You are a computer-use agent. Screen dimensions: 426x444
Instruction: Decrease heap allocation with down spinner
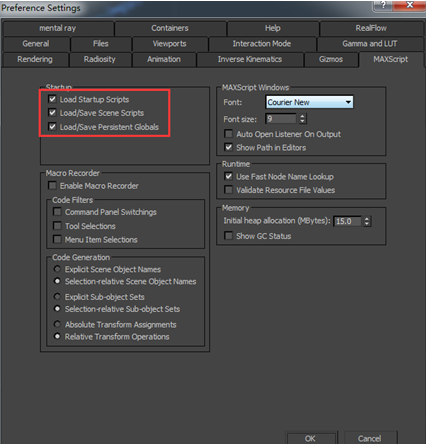click(x=367, y=224)
